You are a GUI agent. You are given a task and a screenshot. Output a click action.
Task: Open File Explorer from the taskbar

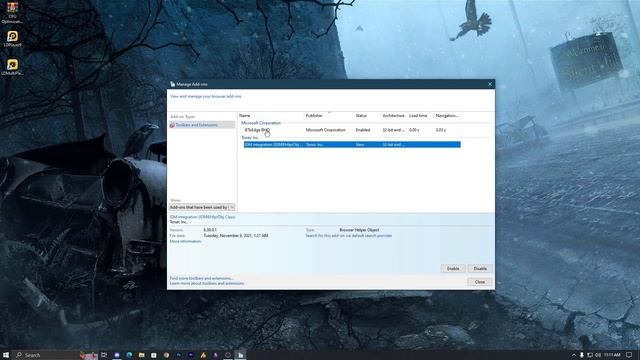(x=141, y=355)
